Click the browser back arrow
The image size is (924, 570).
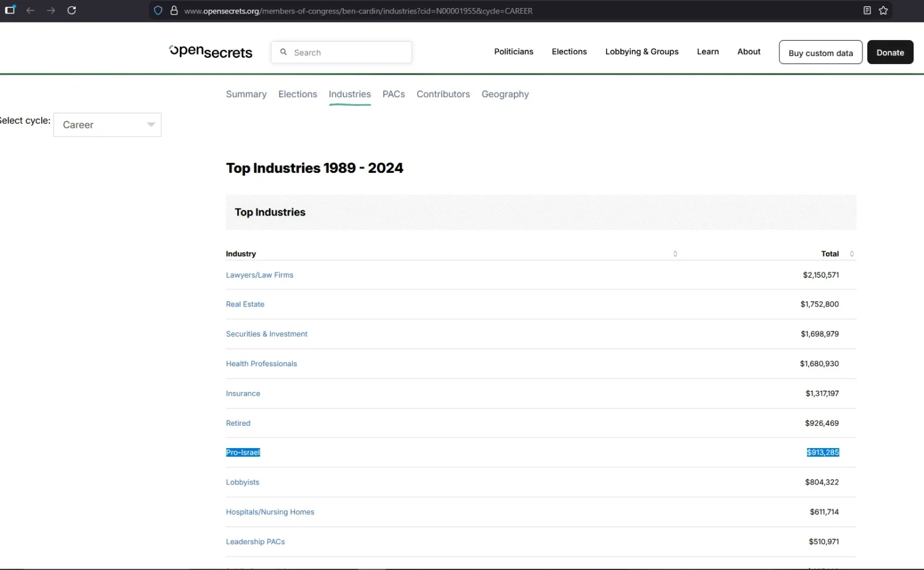pyautogui.click(x=30, y=10)
